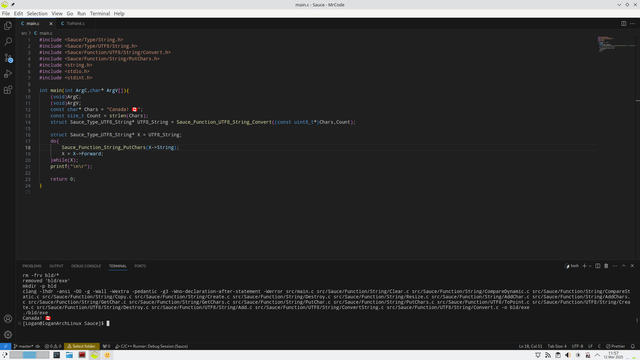This screenshot has height=360, width=640.
Task: Open the remote window indicator
Action: (x=5, y=346)
